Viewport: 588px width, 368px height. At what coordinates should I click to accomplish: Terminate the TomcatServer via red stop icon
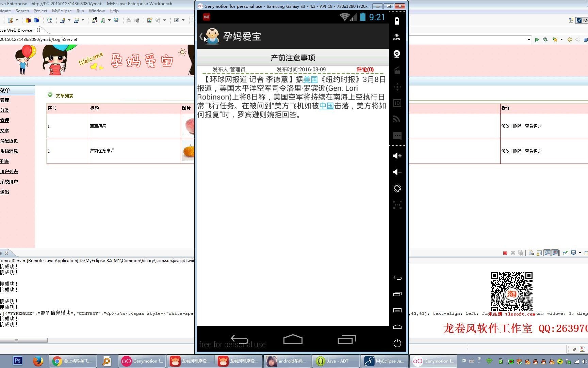click(x=505, y=253)
